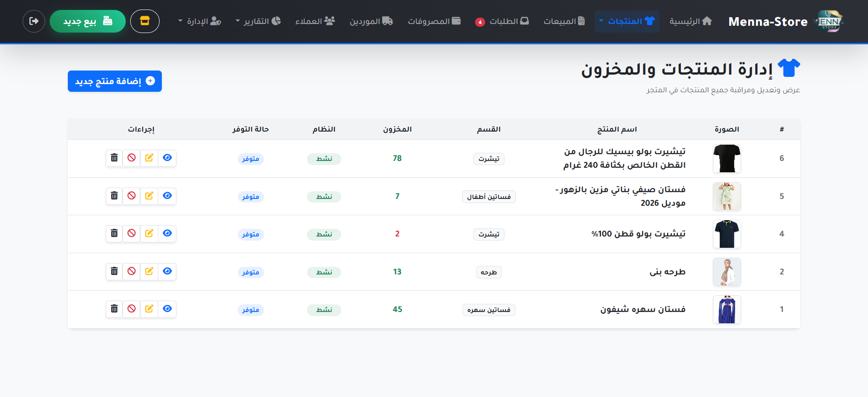Delete the children's summer dress product
Viewport: 868px width, 397px height.
pos(114,196)
